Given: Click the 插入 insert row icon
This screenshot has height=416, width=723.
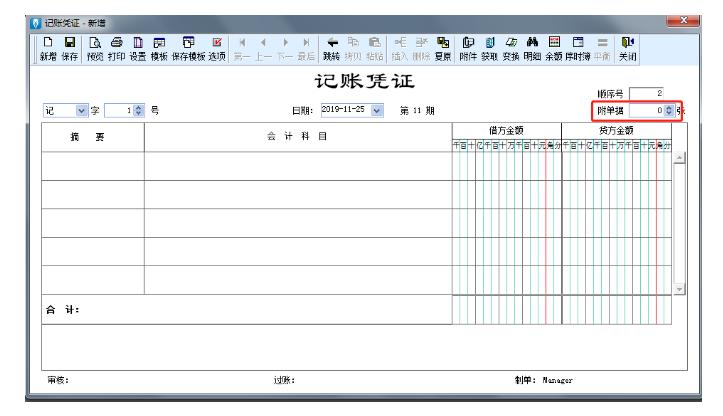Looking at the screenshot, I should (x=400, y=48).
